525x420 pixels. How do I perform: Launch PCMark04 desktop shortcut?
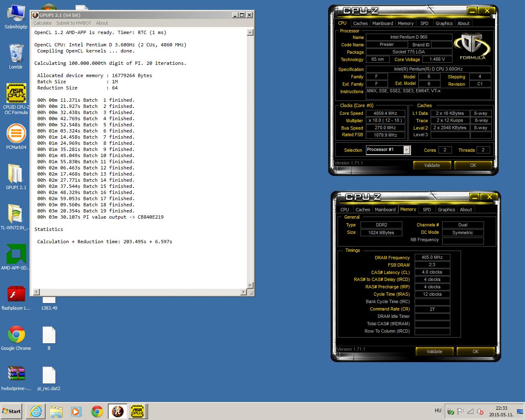click(x=16, y=137)
